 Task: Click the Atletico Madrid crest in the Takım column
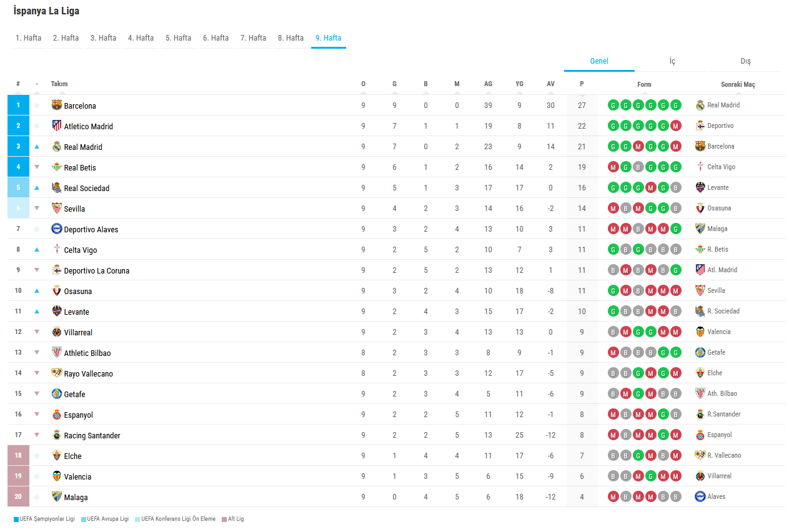tap(57, 126)
